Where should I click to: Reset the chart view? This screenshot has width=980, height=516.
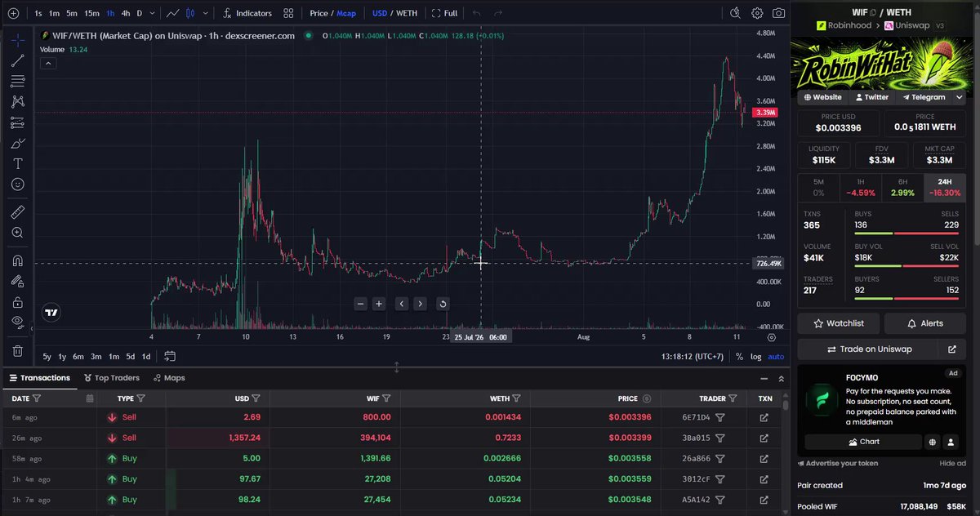point(443,304)
